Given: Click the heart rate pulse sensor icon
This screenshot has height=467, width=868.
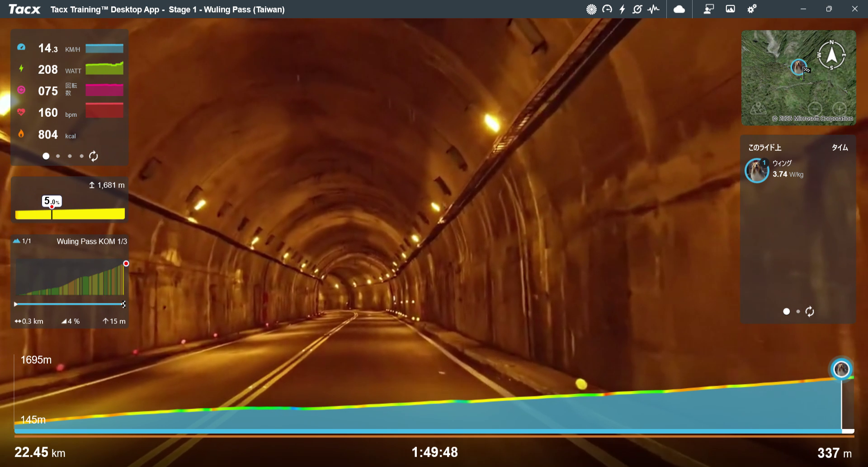Looking at the screenshot, I should 653,9.
